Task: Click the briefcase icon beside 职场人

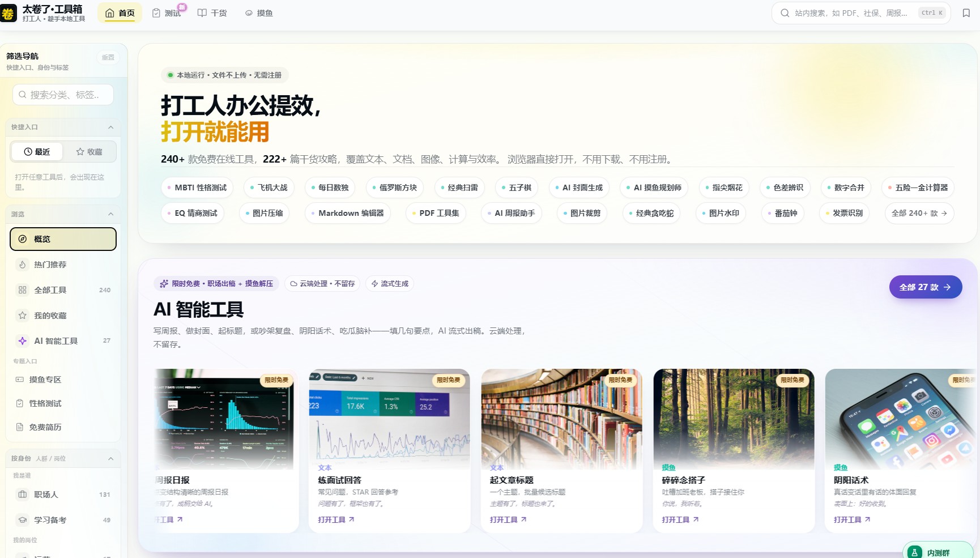Action: 23,495
